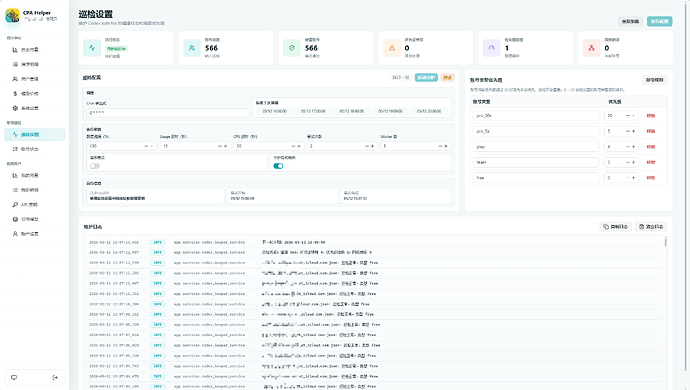Select the highlighted pulse-icon 巡检设置 sidebar item
Viewport: 690px width, 390px height.
pos(34,134)
